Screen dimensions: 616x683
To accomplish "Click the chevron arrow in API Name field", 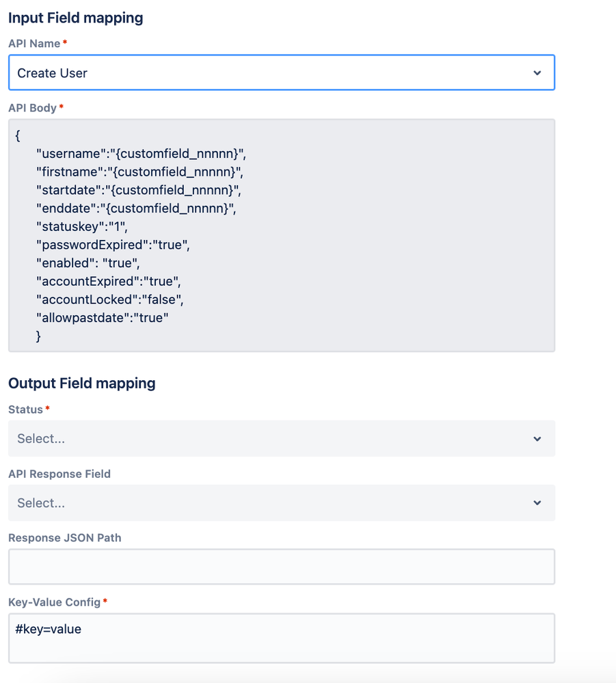I will click(537, 73).
